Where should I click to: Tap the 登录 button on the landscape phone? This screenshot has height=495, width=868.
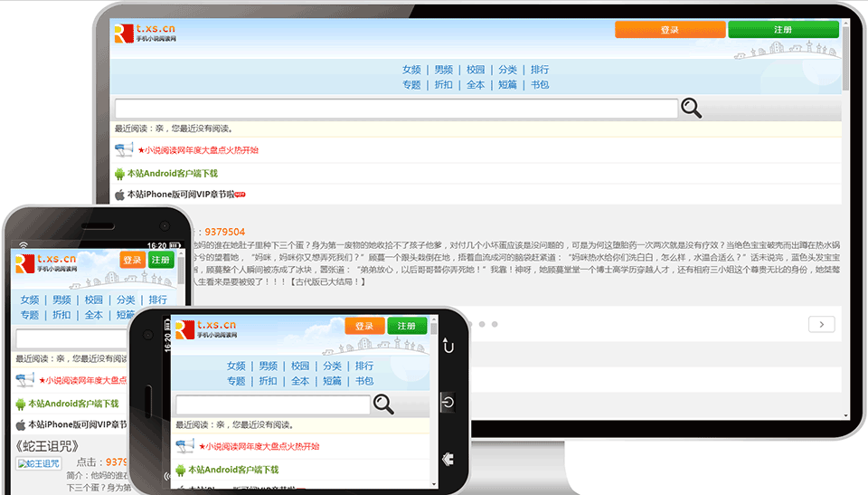pyautogui.click(x=364, y=326)
